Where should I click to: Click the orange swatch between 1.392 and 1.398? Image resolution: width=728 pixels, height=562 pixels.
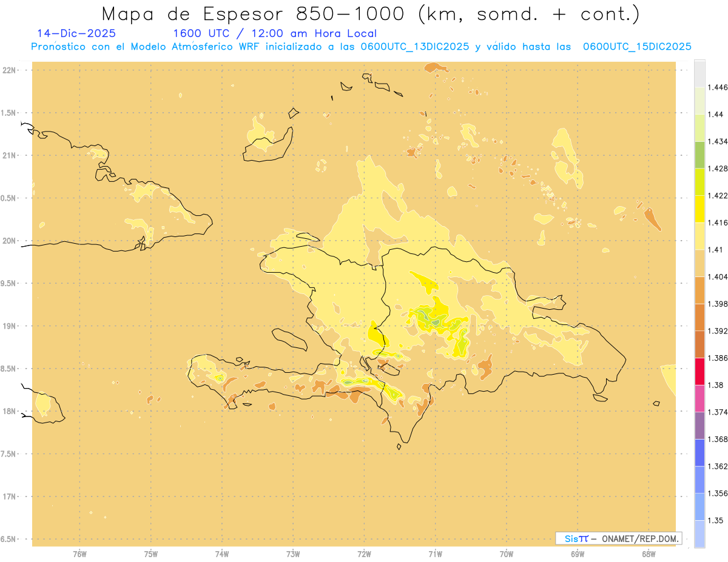point(700,317)
